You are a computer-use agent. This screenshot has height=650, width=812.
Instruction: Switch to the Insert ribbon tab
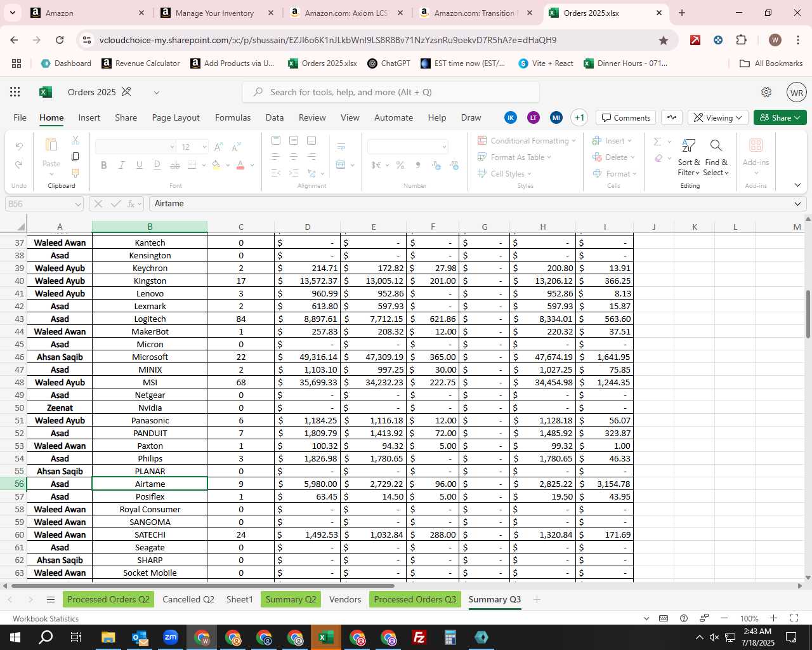[x=89, y=117]
